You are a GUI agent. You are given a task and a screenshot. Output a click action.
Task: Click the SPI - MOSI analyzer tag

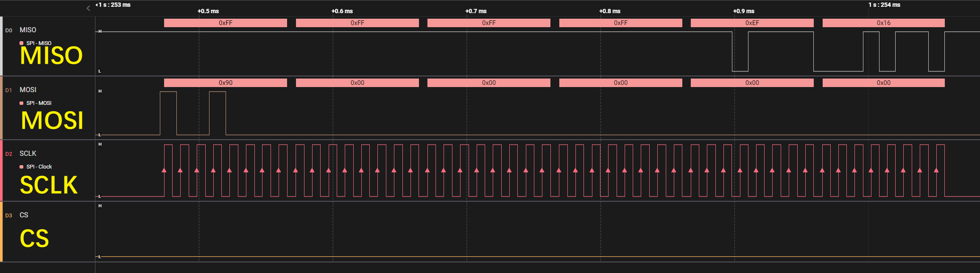tap(39, 103)
